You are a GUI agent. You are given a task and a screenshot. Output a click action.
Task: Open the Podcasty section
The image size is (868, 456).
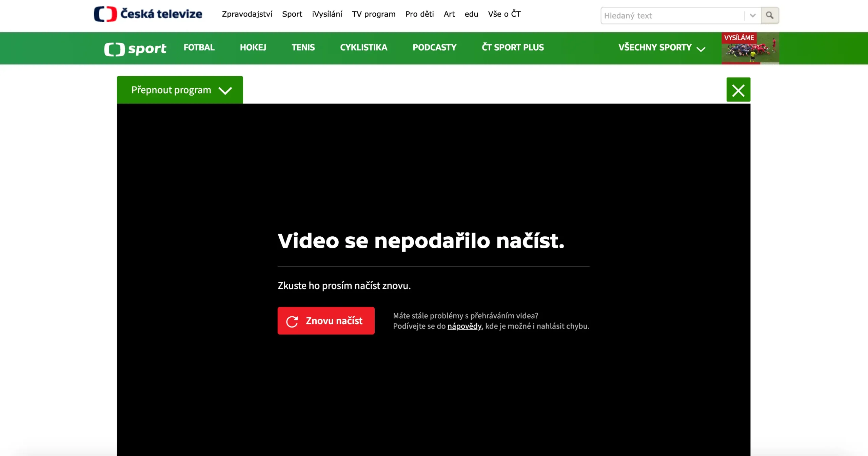pyautogui.click(x=434, y=47)
